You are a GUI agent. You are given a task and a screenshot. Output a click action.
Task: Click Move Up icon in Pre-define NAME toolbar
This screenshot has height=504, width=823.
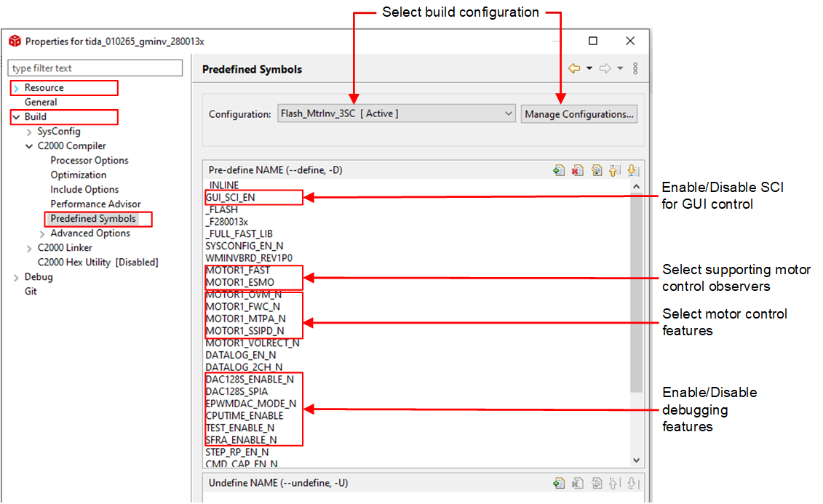coord(614,170)
